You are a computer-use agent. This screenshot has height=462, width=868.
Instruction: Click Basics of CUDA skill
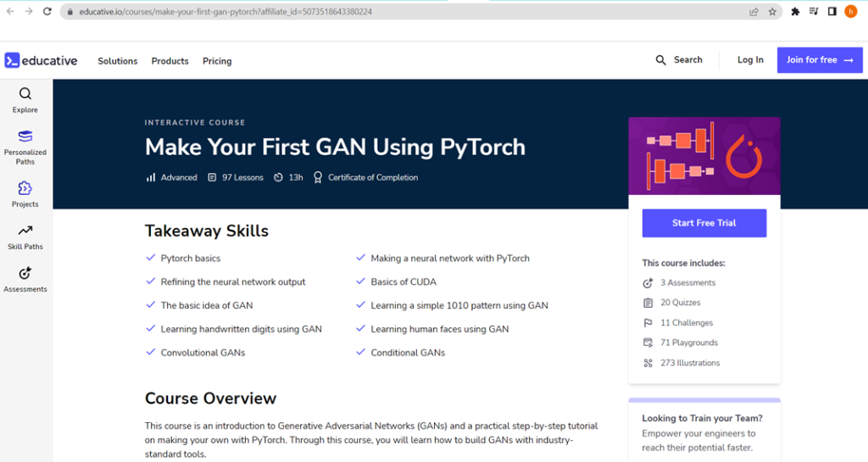click(403, 281)
